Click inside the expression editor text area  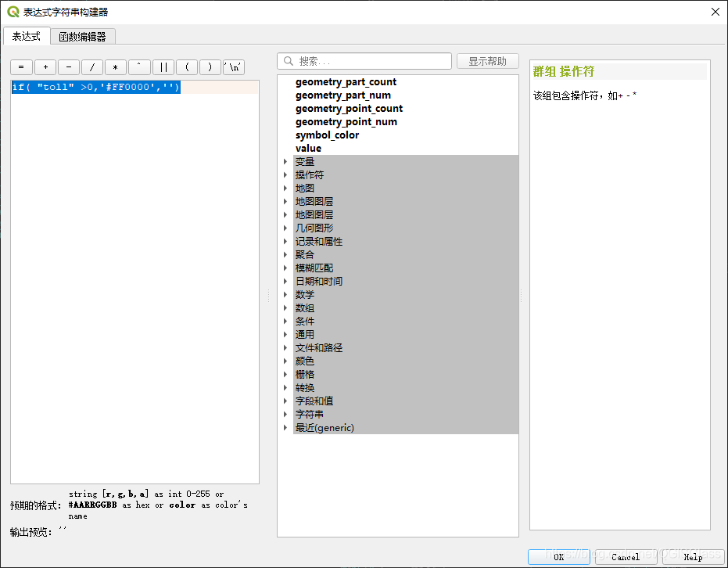[x=134, y=282]
